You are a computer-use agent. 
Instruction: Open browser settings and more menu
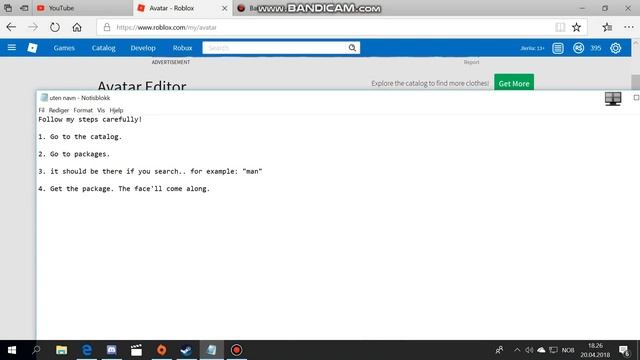[629, 27]
